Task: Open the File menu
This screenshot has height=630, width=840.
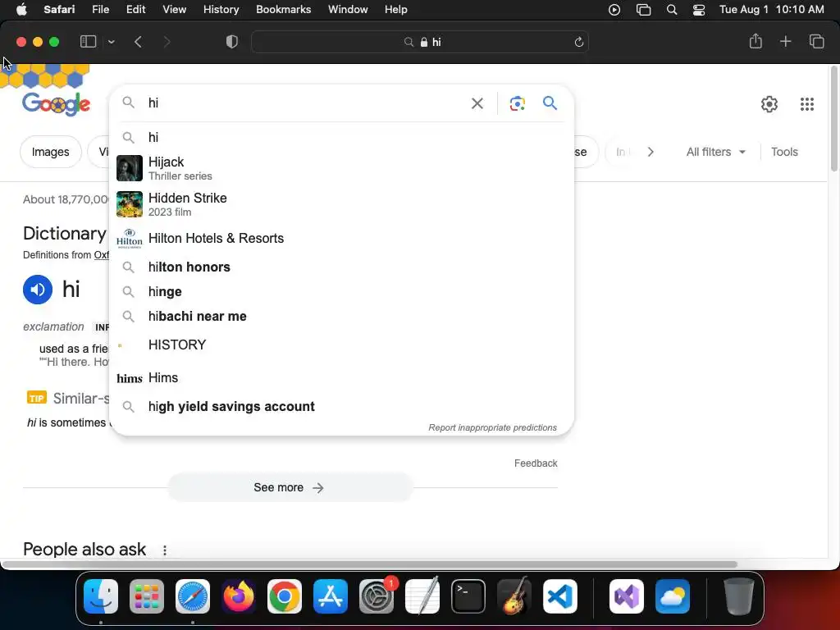Action: (100, 10)
